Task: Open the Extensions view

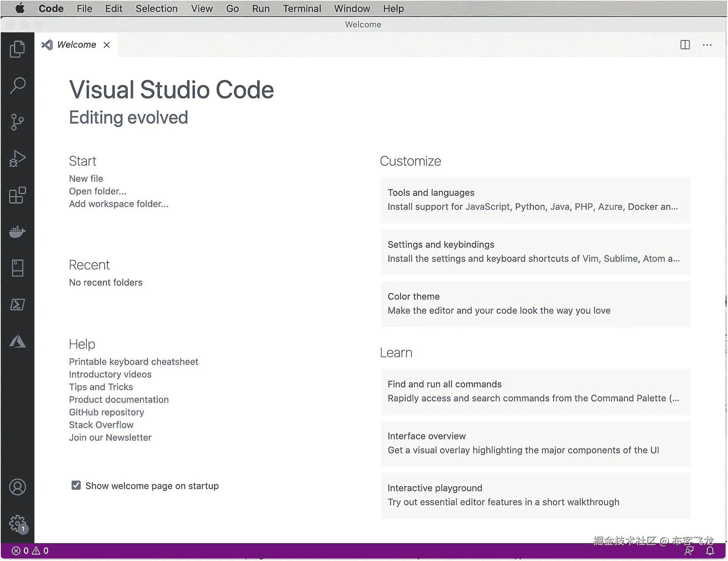Action: [17, 195]
